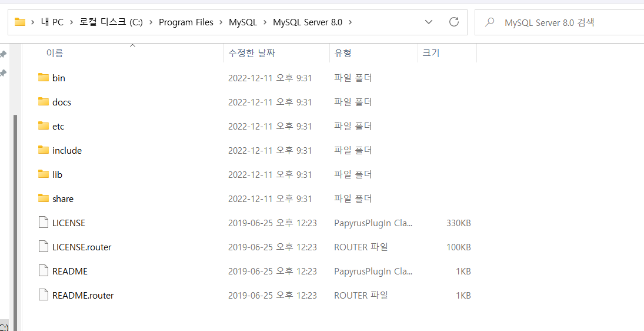Select the include folder icon
This screenshot has width=644, height=331.
point(44,150)
